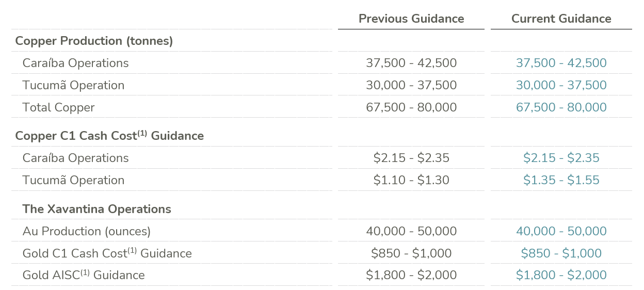Screen dimensions: 644x290
Task: Select the Au Production (ounces) label
Action: [x=86, y=232]
